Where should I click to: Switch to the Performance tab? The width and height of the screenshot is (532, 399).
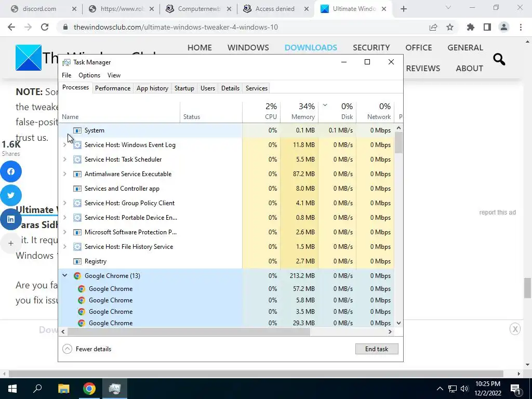coord(113,88)
